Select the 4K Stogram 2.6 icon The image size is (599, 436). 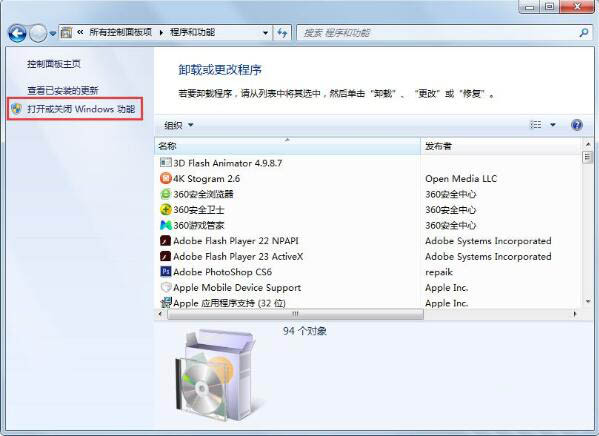(166, 178)
